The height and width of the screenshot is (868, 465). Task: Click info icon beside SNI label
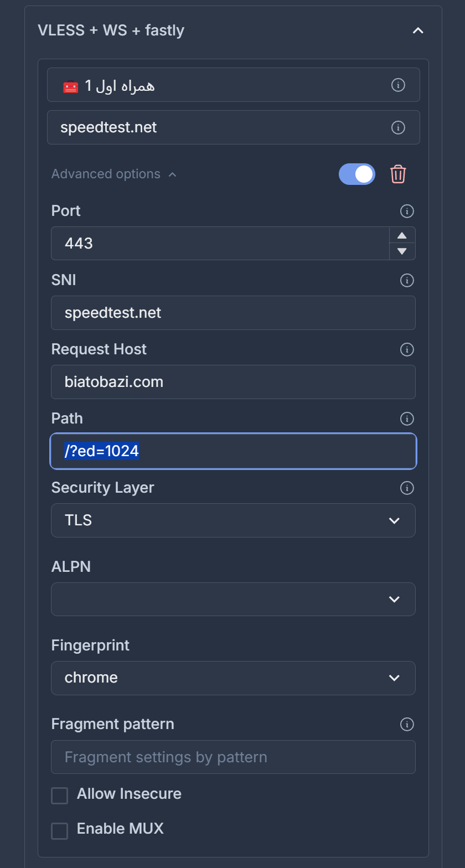pos(407,280)
